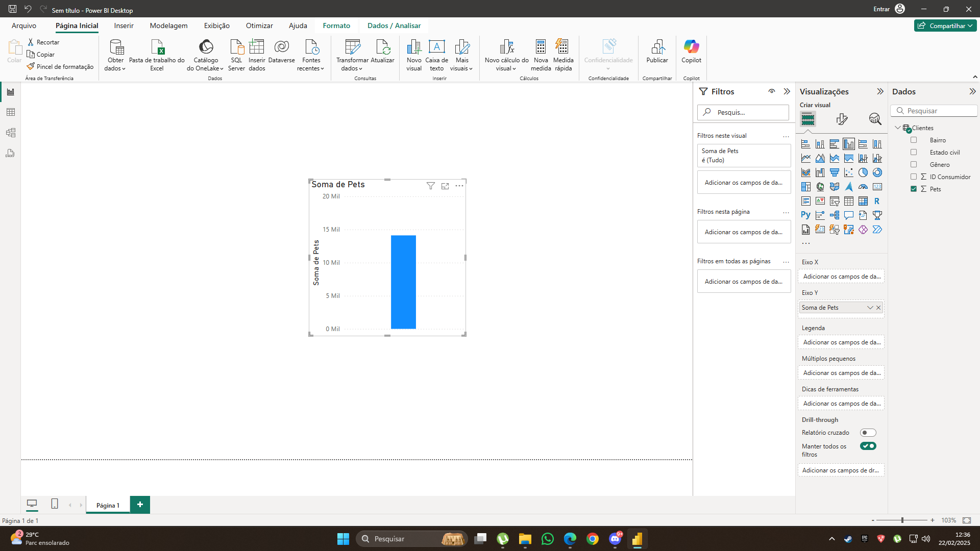Screen dimensions: 980x551
Task: Collapse the Dados pane
Action: [x=972, y=91]
